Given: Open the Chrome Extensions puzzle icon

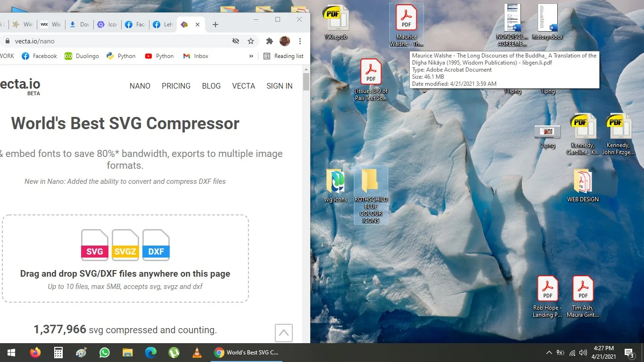Looking at the screenshot, I should [x=270, y=41].
